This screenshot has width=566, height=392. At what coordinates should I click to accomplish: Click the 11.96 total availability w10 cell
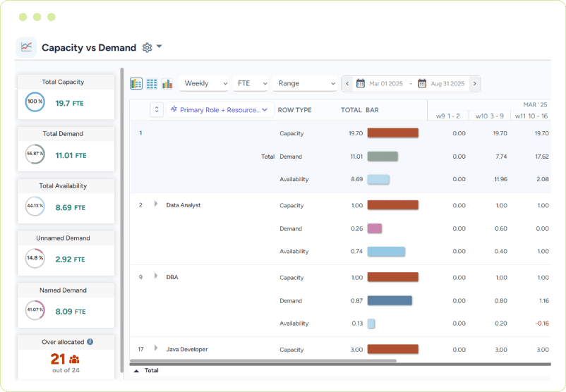click(500, 179)
